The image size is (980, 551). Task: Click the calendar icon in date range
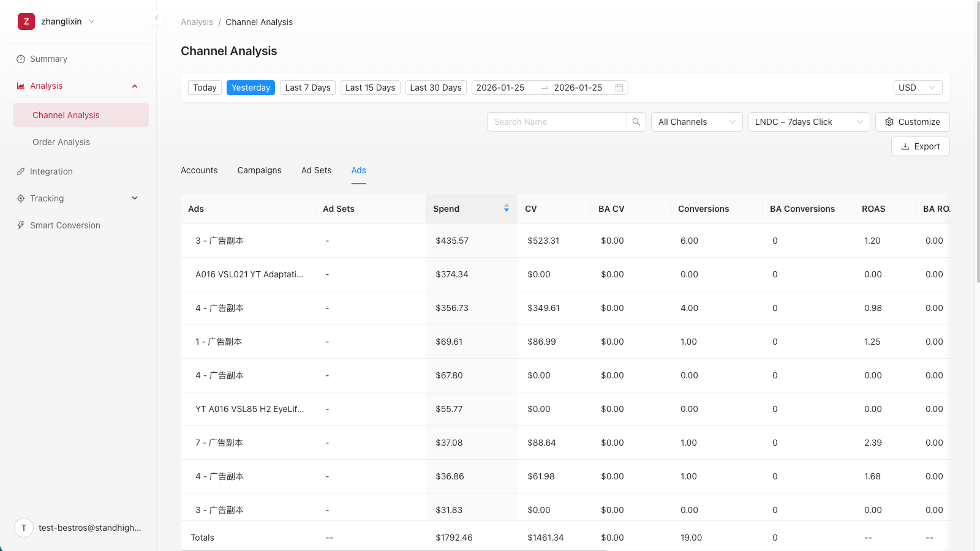click(x=619, y=88)
